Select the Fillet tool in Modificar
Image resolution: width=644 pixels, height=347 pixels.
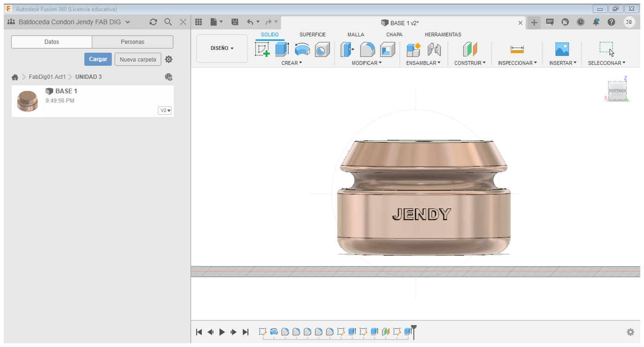pos(368,49)
